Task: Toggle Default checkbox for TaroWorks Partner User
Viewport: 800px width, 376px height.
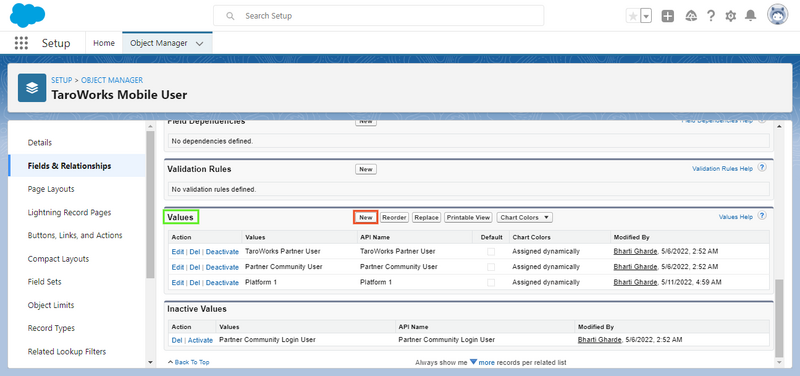Action: [491, 252]
